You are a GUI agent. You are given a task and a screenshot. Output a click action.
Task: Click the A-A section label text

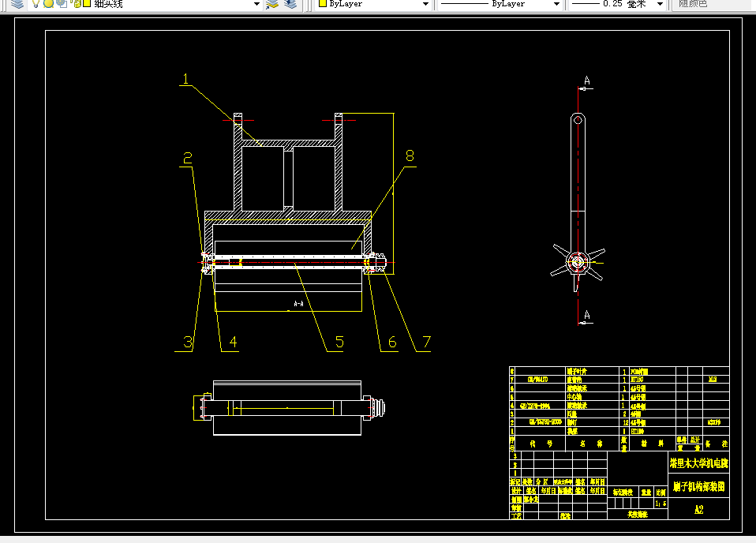pos(299,304)
